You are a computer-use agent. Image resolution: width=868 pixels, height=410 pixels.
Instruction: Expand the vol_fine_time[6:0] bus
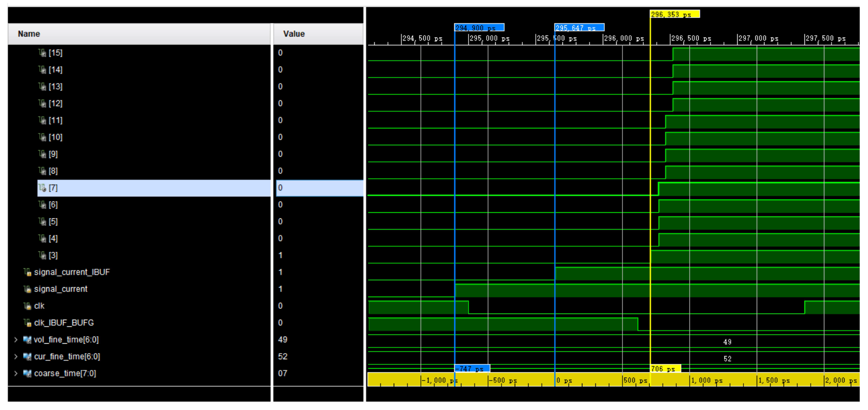point(16,340)
